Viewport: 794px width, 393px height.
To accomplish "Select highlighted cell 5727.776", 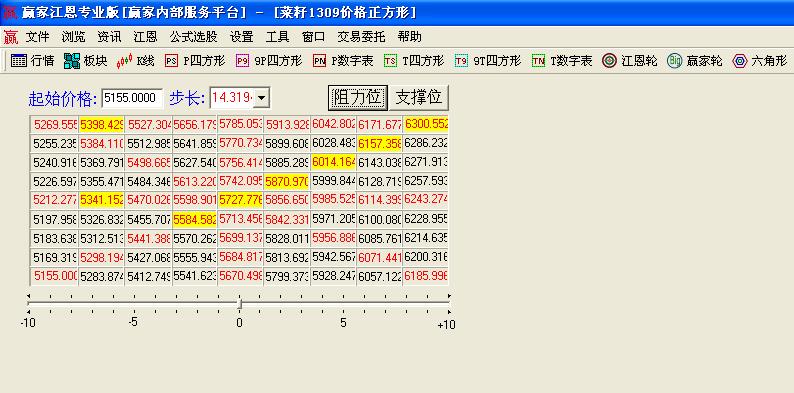I will click(240, 201).
